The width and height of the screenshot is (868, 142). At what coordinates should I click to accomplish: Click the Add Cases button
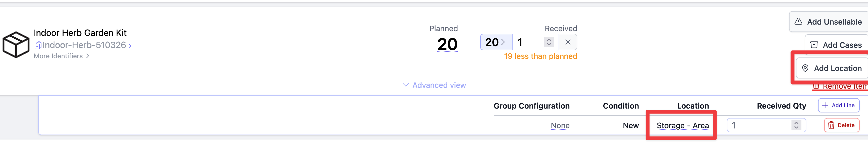(x=837, y=45)
